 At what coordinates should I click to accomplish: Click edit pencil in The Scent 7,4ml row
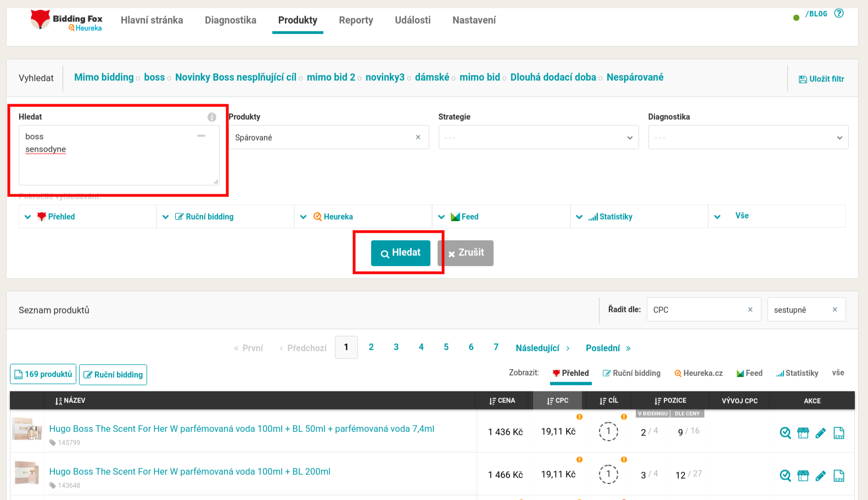821,433
